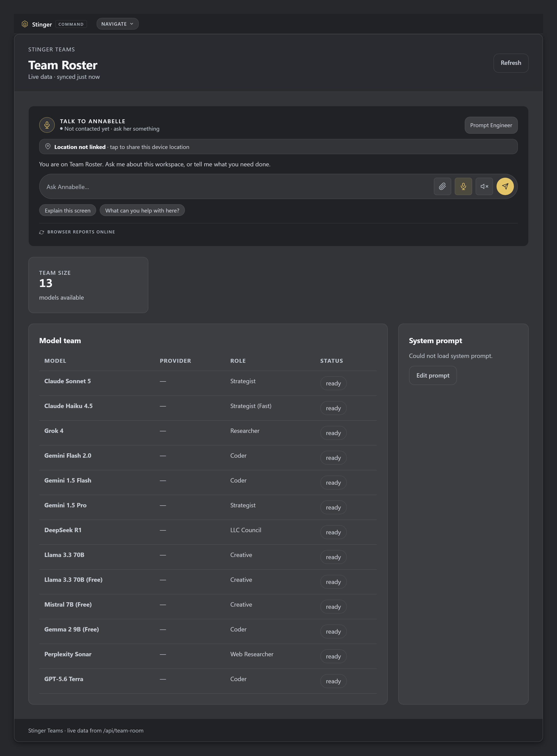Click the Edit prompt button
Screen dimensions: 557x756
[x=433, y=375]
